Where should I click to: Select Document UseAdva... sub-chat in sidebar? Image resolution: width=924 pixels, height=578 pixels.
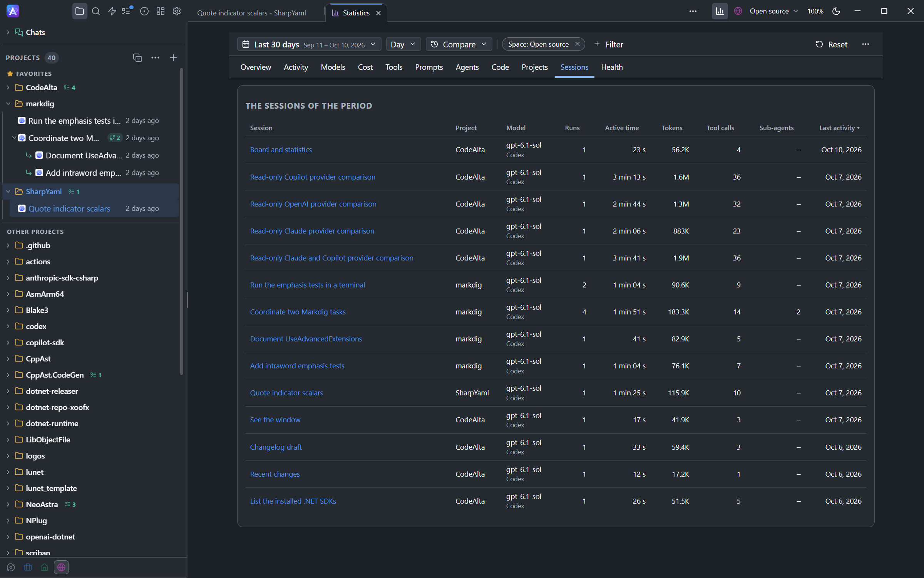click(x=94, y=155)
